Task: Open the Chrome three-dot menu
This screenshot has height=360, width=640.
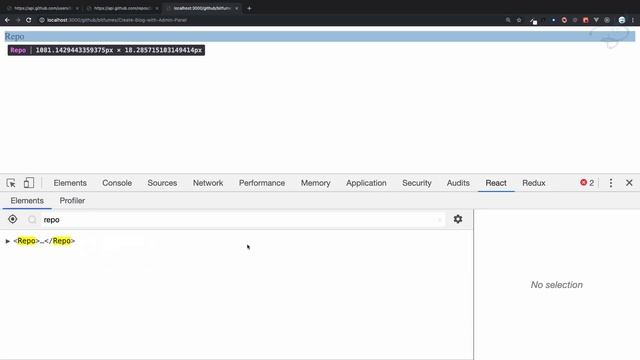Action: coord(633,20)
